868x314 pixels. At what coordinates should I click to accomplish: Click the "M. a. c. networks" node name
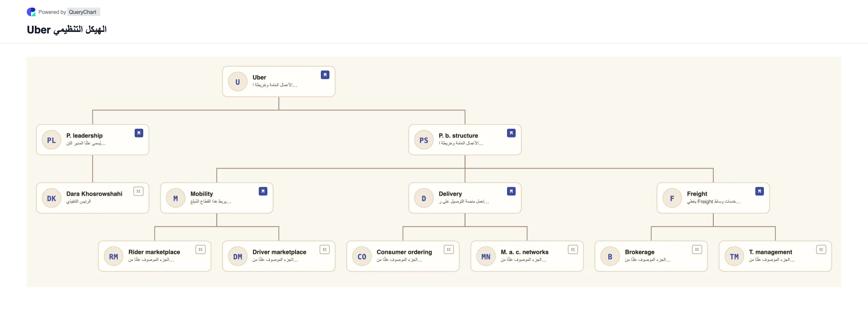[x=525, y=252]
